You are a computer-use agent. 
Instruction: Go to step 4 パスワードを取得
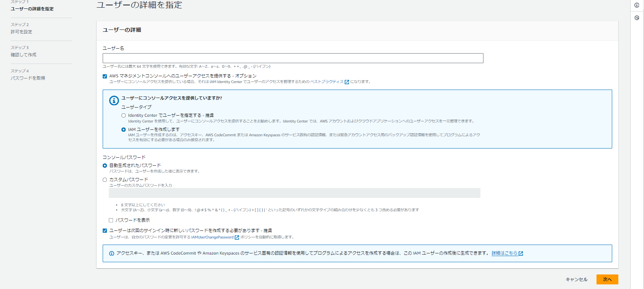(28, 78)
